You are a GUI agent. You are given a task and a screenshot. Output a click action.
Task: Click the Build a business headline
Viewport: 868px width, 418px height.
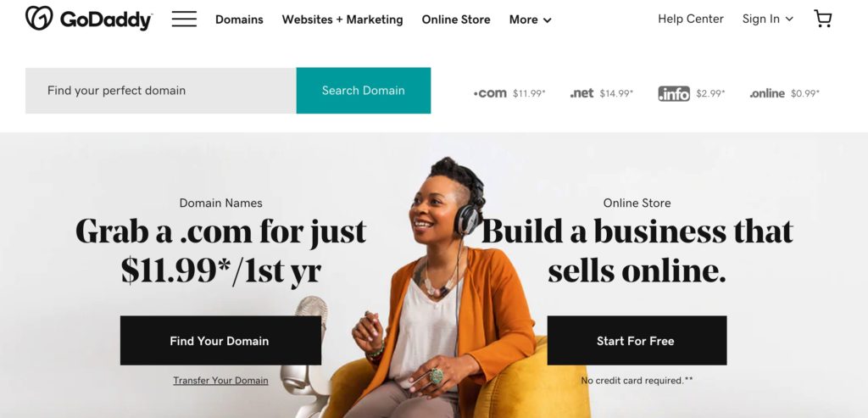(637, 251)
